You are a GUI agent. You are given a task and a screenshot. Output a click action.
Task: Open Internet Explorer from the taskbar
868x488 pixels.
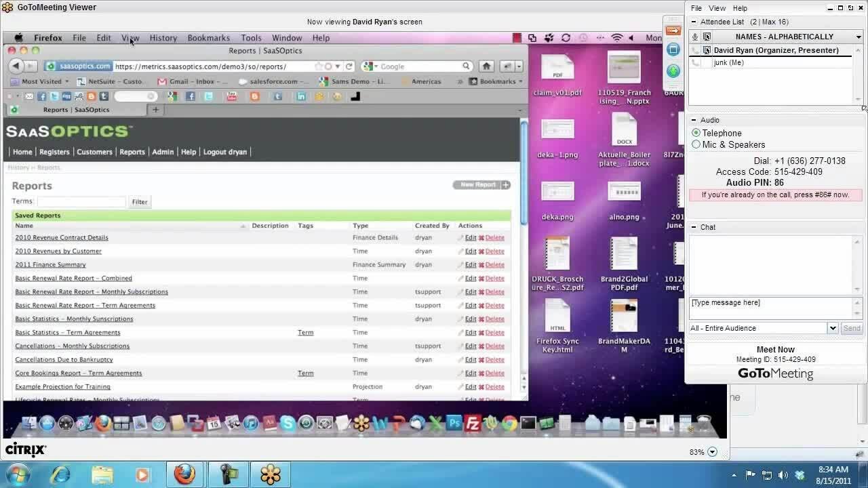pos(60,474)
